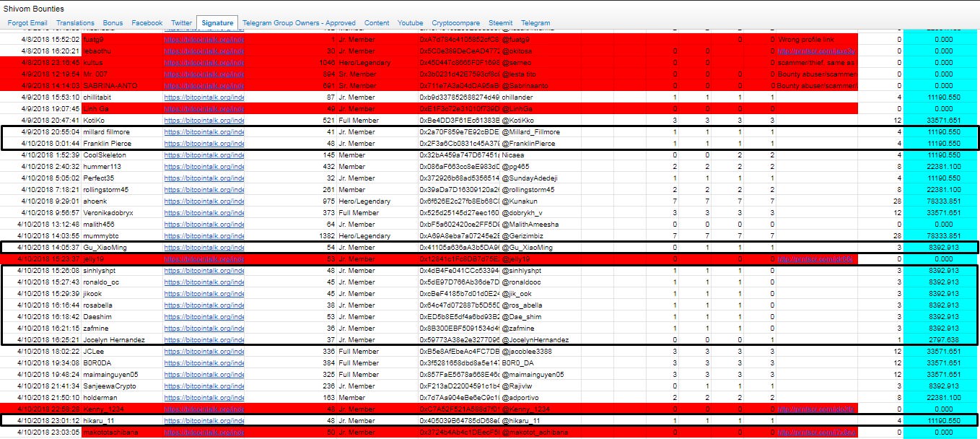Screen dimensions: 980x439
Task: Select the wallet address starting 0xBe4DD3F61
Action: tap(459, 120)
